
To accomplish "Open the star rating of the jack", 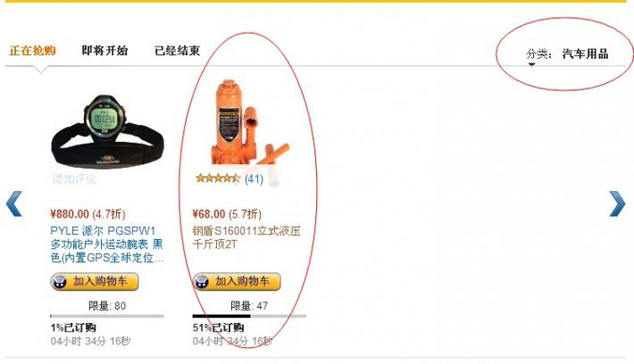I will click(x=218, y=178).
